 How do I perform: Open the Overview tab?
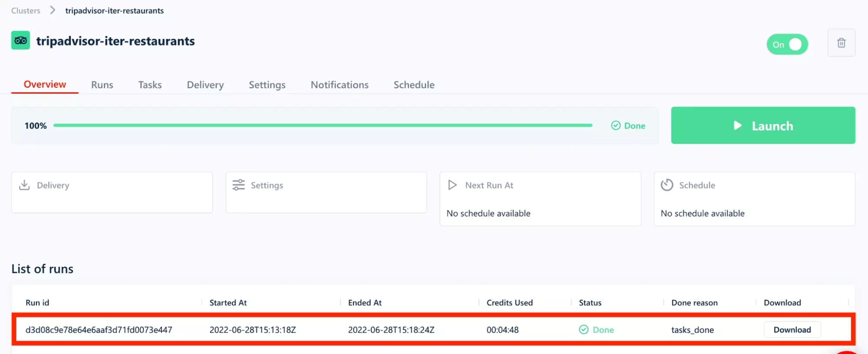point(45,84)
